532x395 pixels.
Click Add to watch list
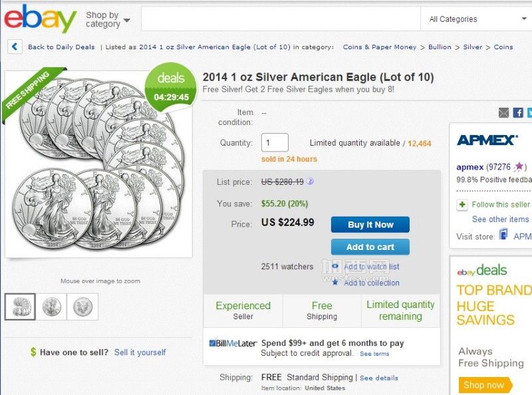(371, 267)
